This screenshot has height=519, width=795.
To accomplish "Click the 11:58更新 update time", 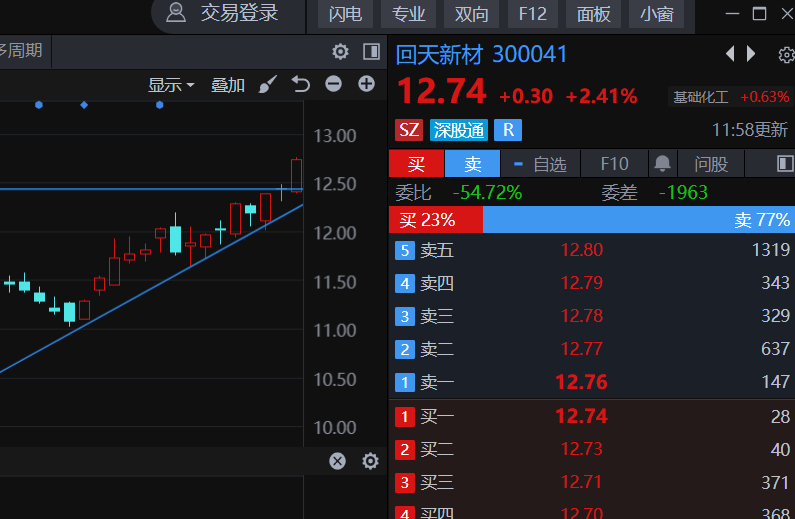I will coord(750,130).
